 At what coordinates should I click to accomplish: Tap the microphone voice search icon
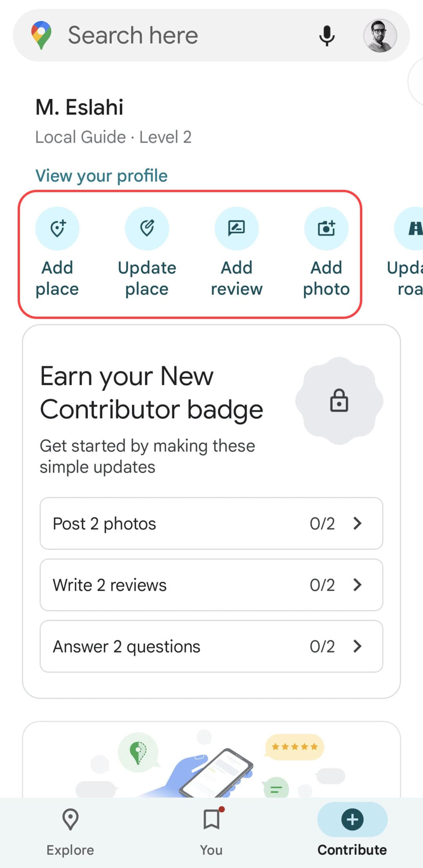327,35
